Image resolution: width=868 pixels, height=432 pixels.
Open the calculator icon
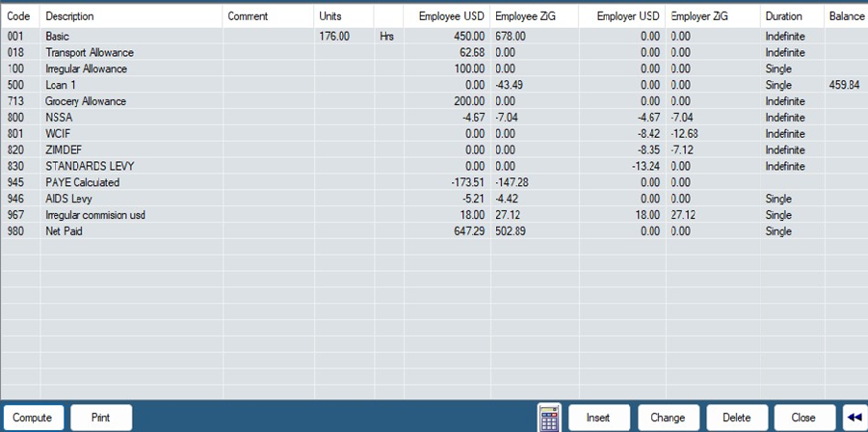point(549,418)
